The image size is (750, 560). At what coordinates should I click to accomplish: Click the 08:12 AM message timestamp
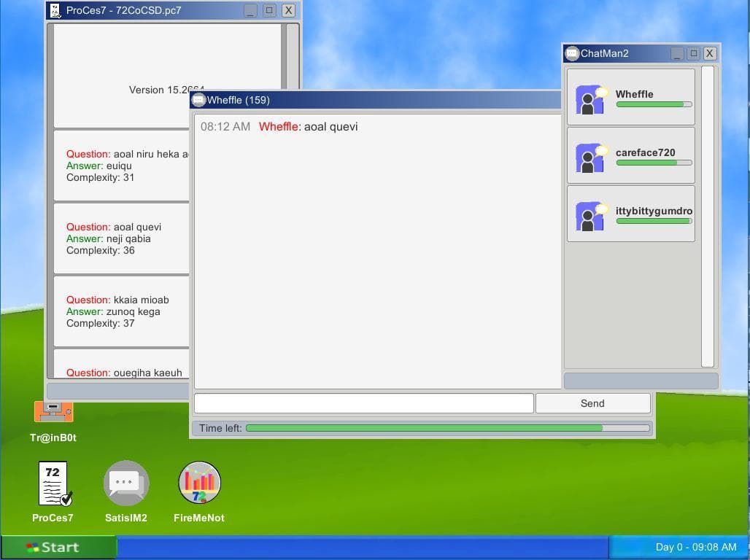225,127
